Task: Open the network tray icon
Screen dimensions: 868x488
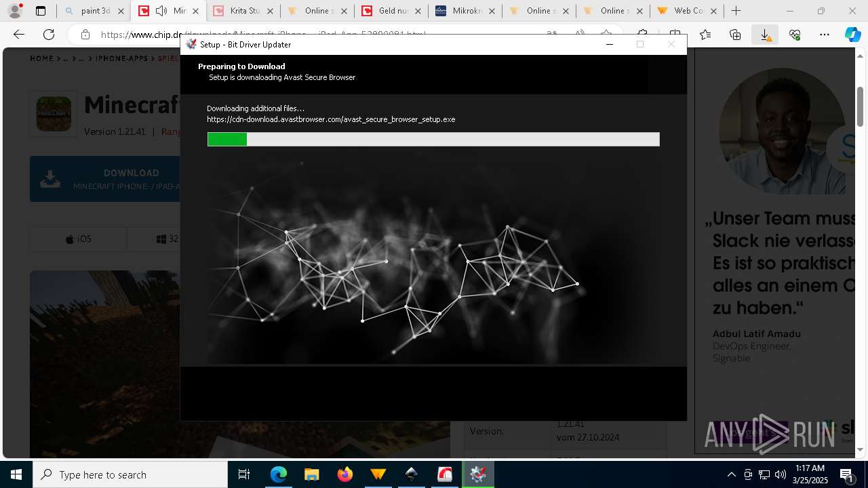Action: [x=764, y=474]
